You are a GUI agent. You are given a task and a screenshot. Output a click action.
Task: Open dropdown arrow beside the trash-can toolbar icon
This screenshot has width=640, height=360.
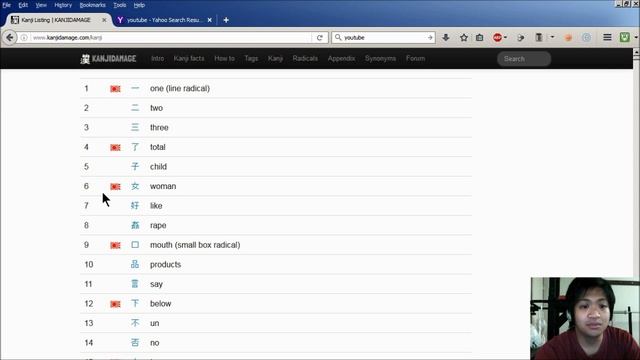pyautogui.click(x=552, y=38)
